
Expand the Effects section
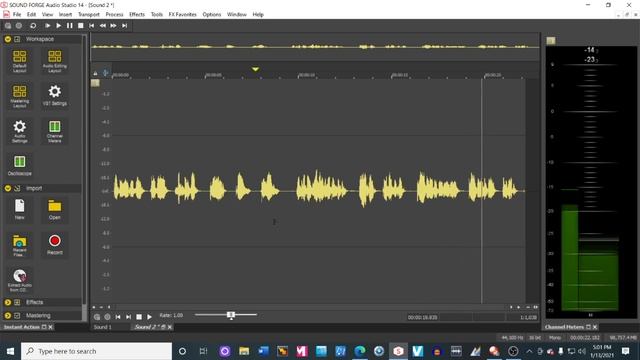(x=8, y=302)
